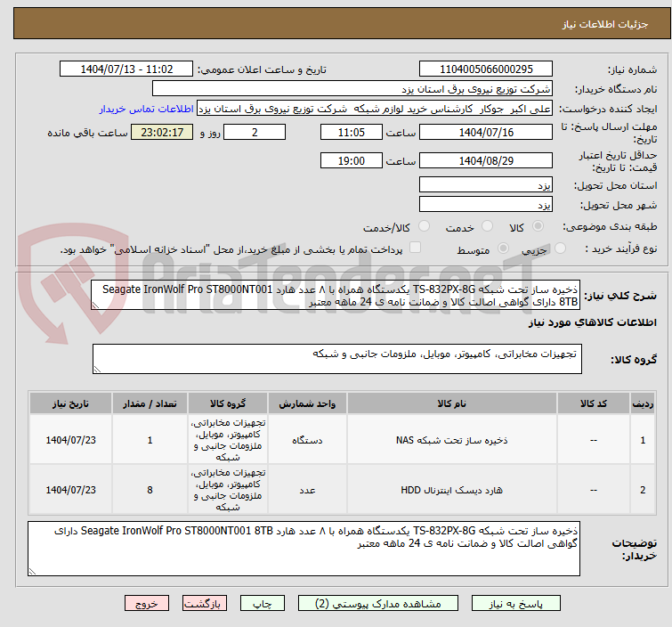Image resolution: width=672 pixels, height=627 pixels.
Task: Click delivery province field 'یزد'
Action: pyautogui.click(x=486, y=185)
